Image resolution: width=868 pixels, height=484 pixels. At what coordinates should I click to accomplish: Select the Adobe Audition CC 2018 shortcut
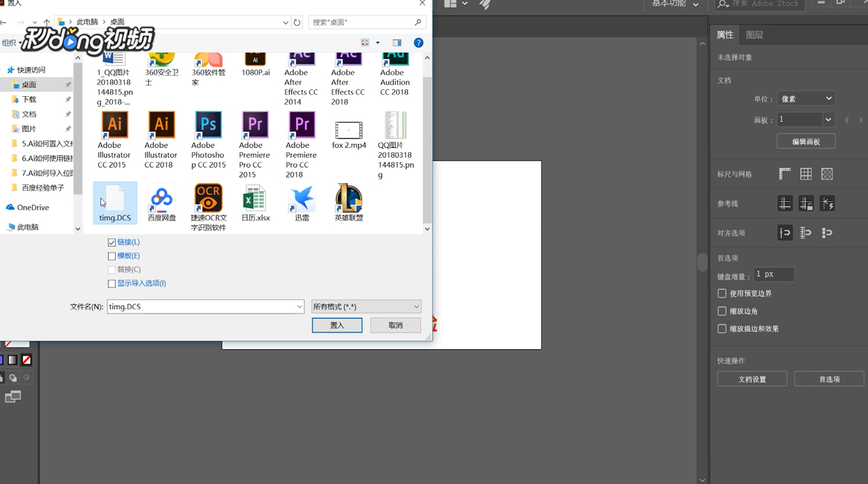[x=395, y=74]
